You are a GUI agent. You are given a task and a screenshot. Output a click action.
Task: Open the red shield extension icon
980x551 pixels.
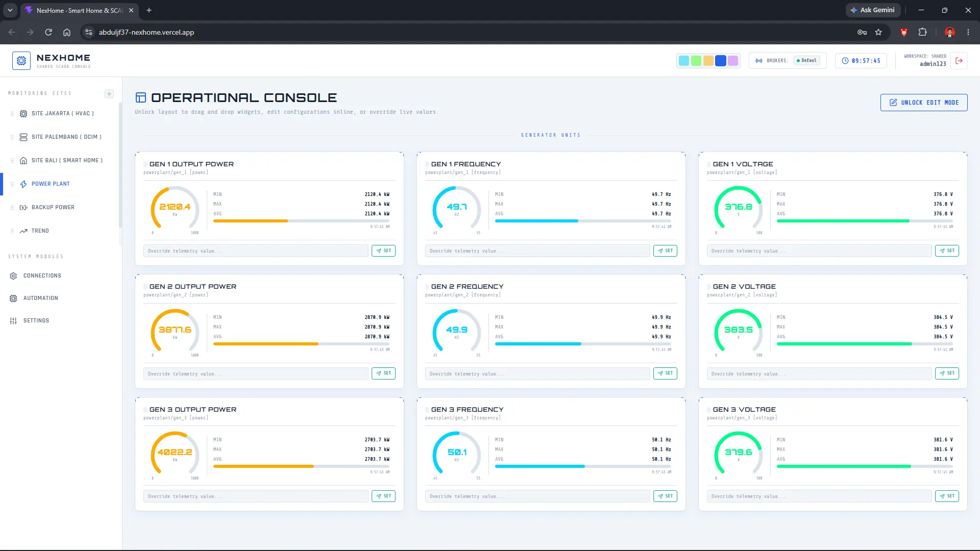click(x=904, y=32)
